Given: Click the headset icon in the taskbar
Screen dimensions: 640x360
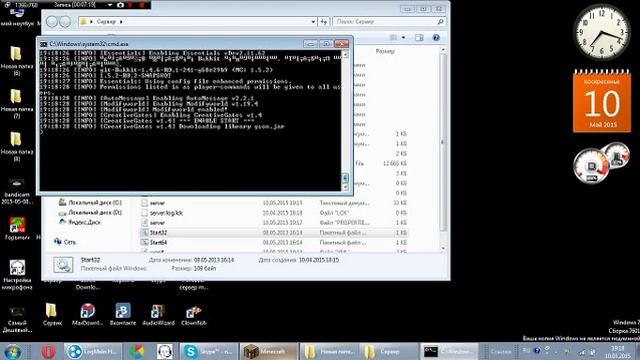Looking at the screenshot, I should tap(165, 351).
